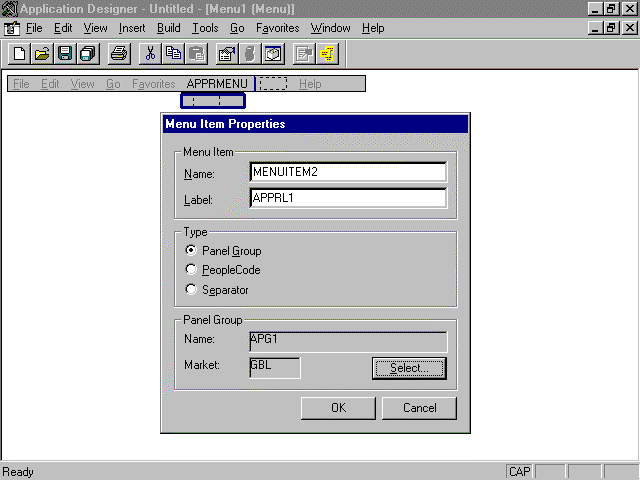
Task: Open the Window menu
Action: point(331,28)
